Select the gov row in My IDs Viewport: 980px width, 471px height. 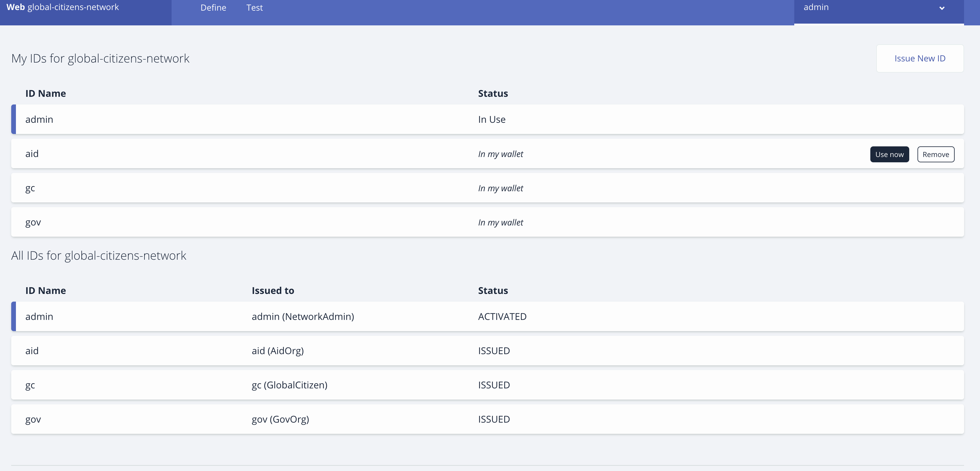33,222
